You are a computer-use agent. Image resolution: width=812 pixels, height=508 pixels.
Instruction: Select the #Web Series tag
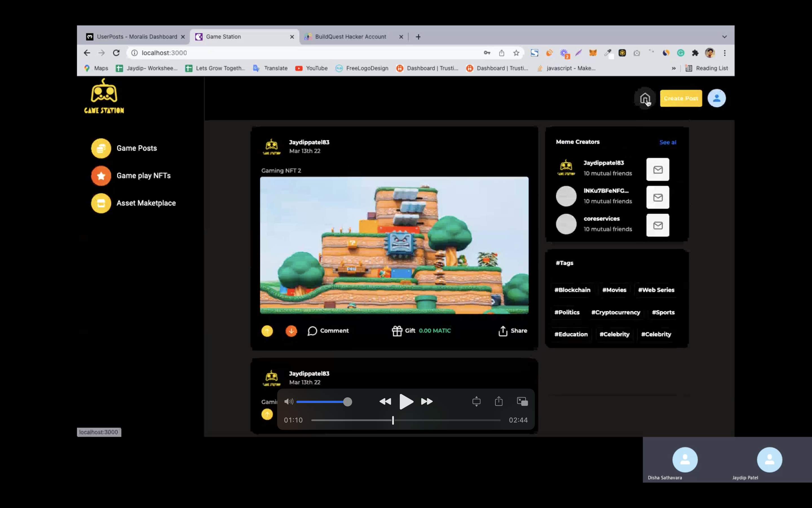(x=656, y=290)
